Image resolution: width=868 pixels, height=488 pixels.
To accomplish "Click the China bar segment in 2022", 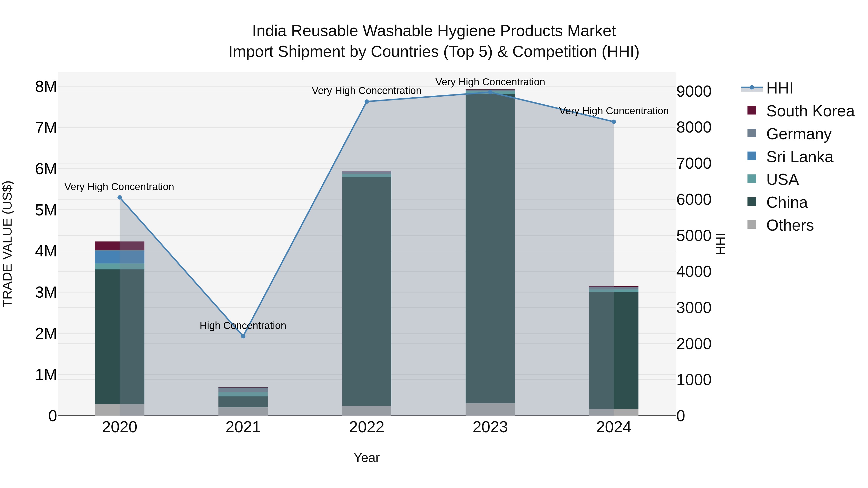I will pos(366,292).
